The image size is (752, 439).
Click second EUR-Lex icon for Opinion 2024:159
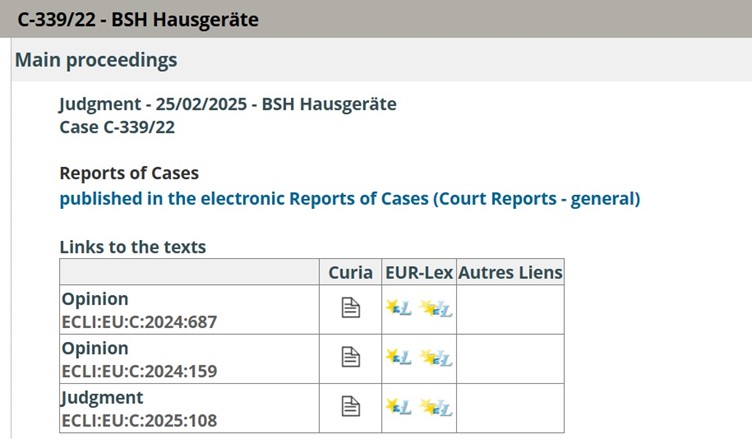click(437, 357)
